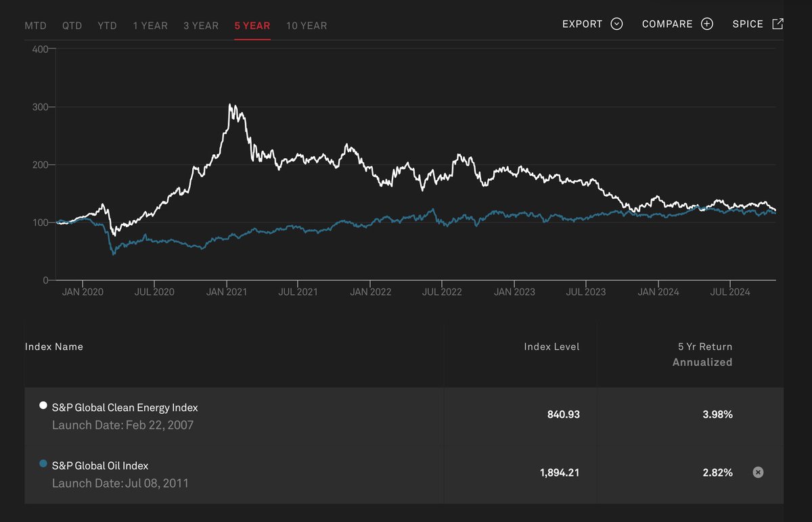Click the JUL 2024 axis label

[730, 292]
